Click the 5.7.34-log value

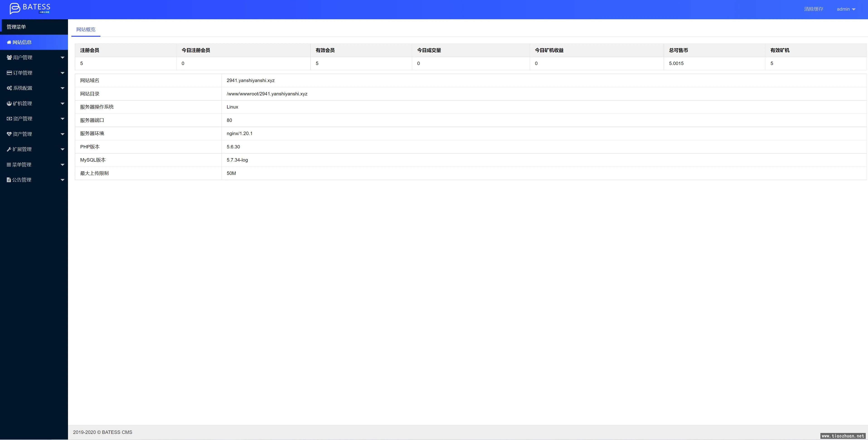pyautogui.click(x=237, y=160)
